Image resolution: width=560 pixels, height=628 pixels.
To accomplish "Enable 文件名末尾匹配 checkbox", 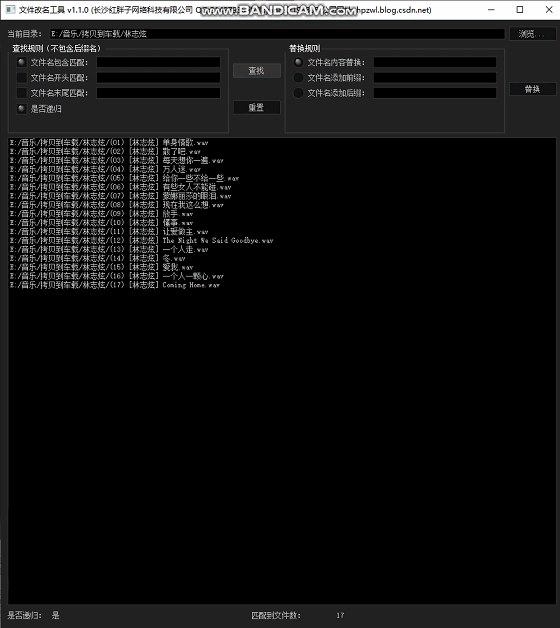I will coord(22,93).
